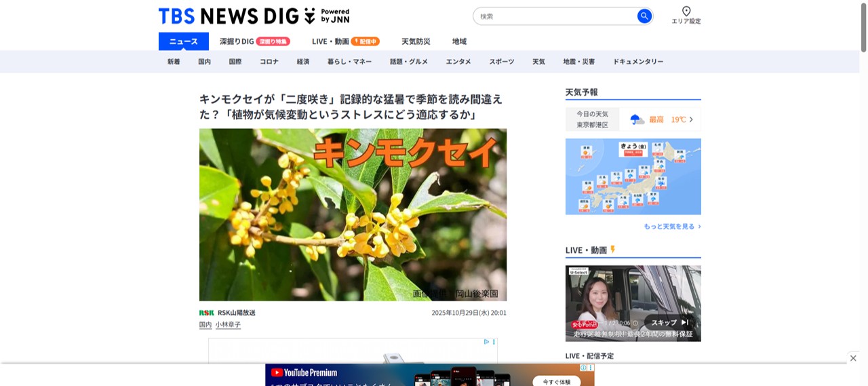Click the 今すぐ体験 button on the banner ad

555,381
